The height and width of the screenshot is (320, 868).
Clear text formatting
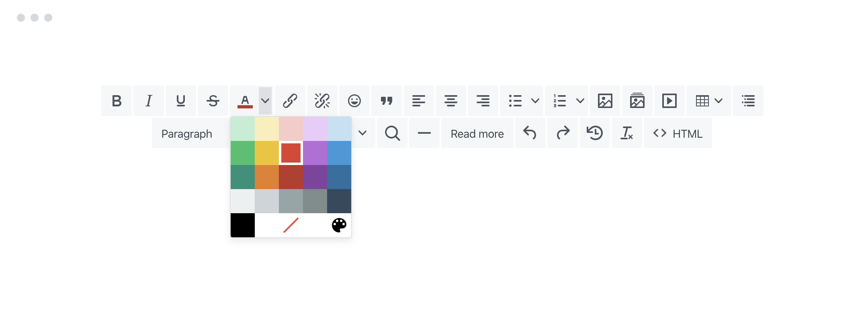(627, 133)
